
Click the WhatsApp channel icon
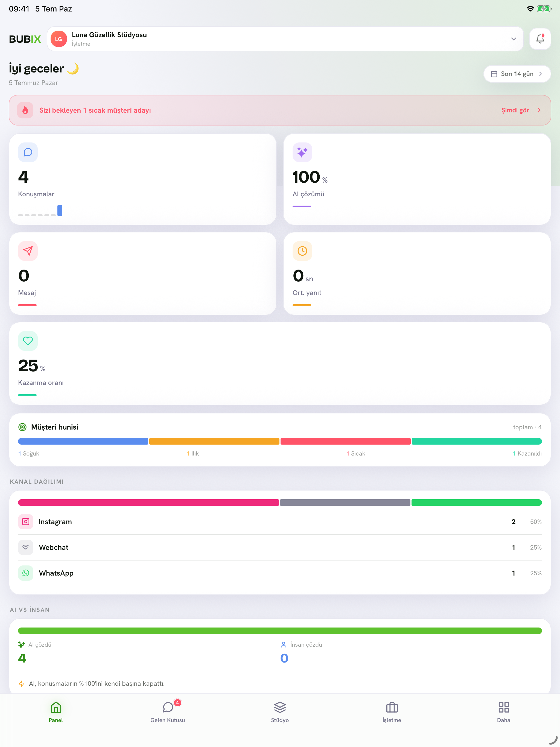(26, 573)
